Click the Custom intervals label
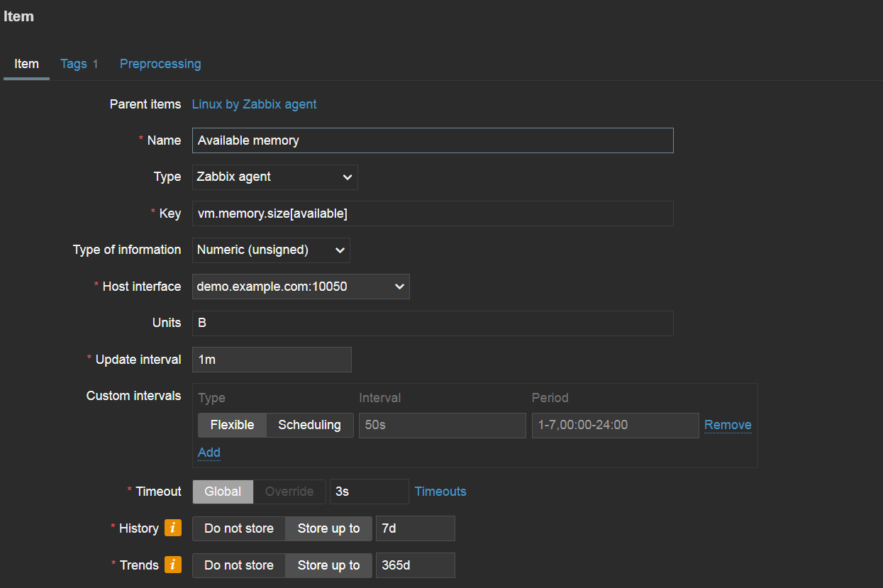Image resolution: width=883 pixels, height=588 pixels. coord(134,396)
